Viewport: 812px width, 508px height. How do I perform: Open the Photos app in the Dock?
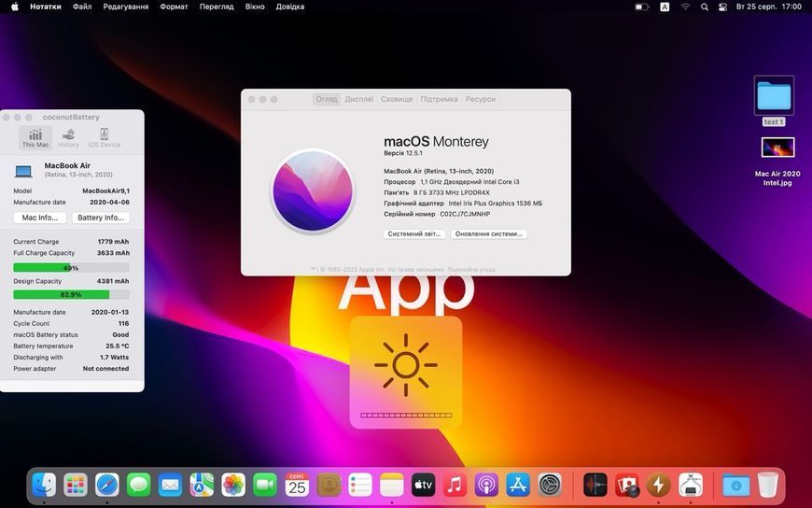tap(233, 486)
